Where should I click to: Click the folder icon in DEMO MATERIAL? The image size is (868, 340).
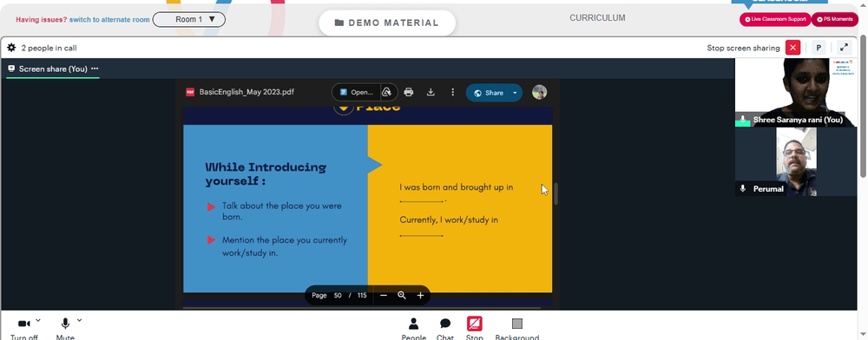339,23
